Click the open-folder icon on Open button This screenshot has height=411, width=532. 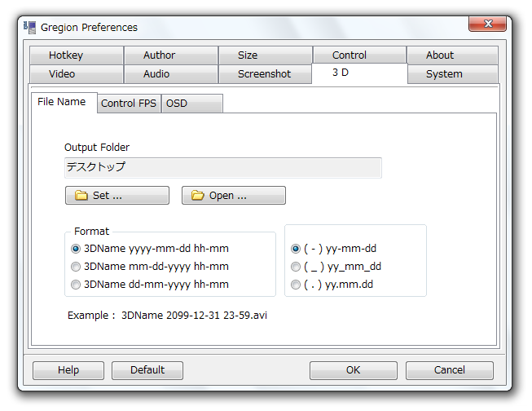pyautogui.click(x=197, y=196)
